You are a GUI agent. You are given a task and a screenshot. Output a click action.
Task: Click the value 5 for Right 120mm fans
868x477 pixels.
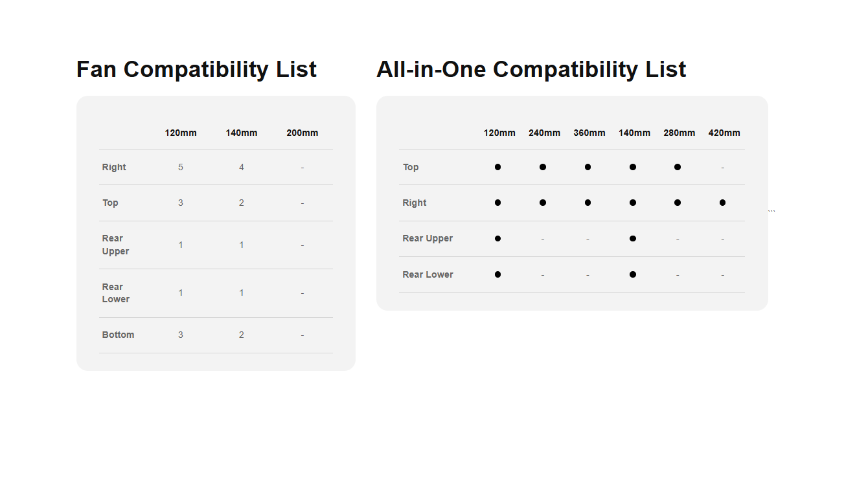[181, 167]
